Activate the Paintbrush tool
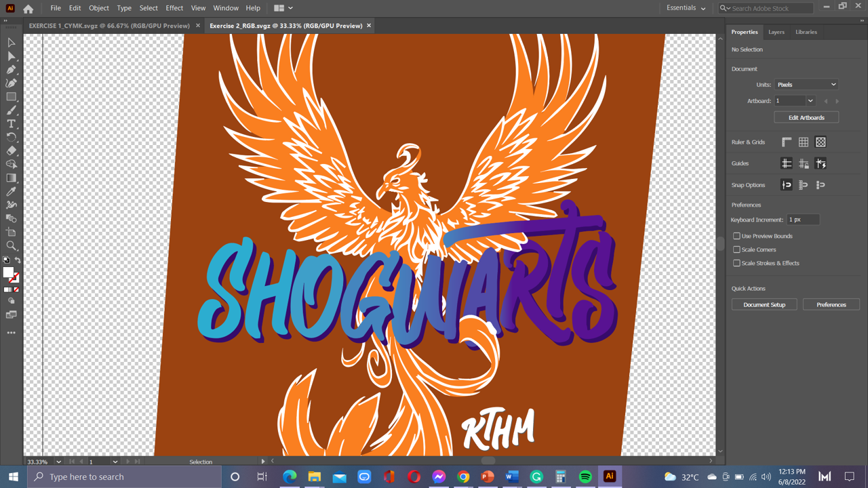Screen dimensions: 868x488 coord(12,110)
